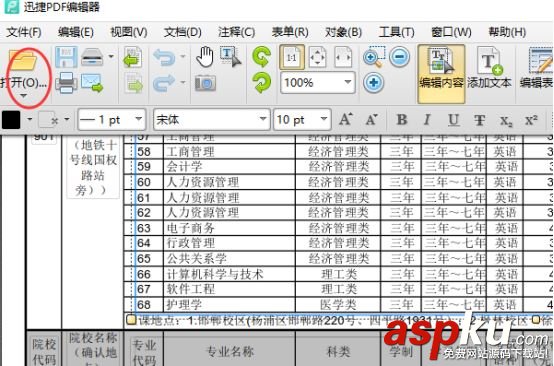554x366 pixels.
Task: Select the marquee zoom tool icon
Action: pos(374,57)
